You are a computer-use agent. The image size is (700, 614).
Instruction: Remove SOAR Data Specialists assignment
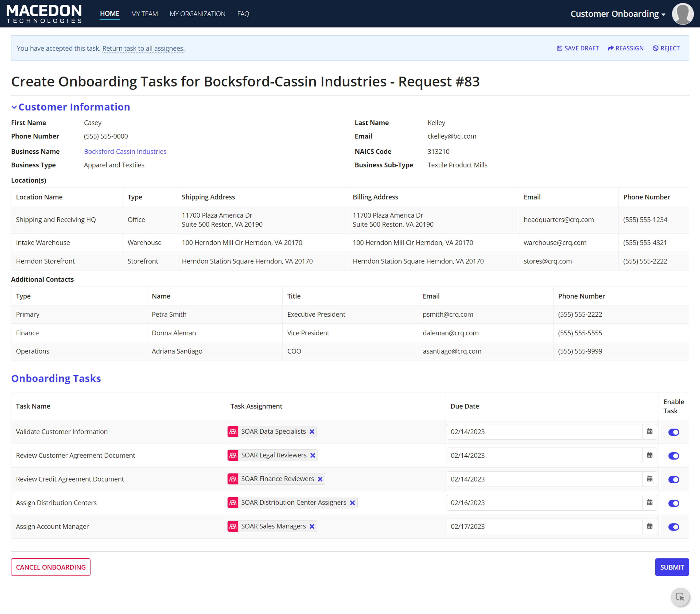click(312, 432)
